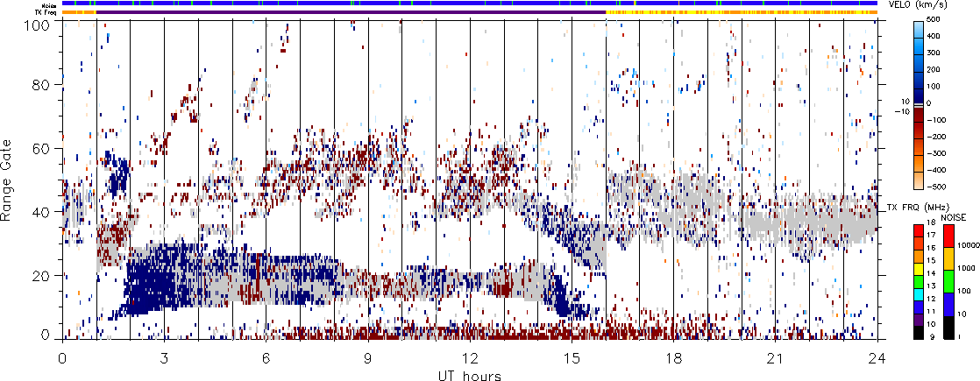
Task: Click TX FRQ scale label 12
Action: [931, 300]
